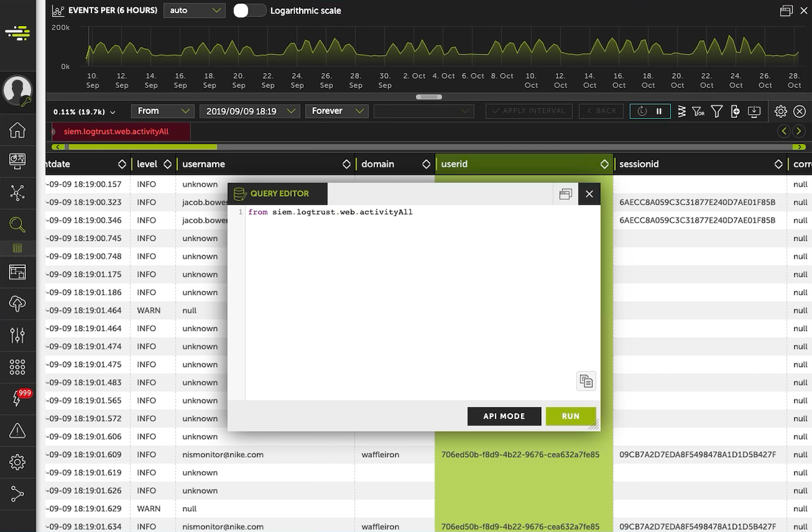Open the Forever duration dropdown

point(336,111)
